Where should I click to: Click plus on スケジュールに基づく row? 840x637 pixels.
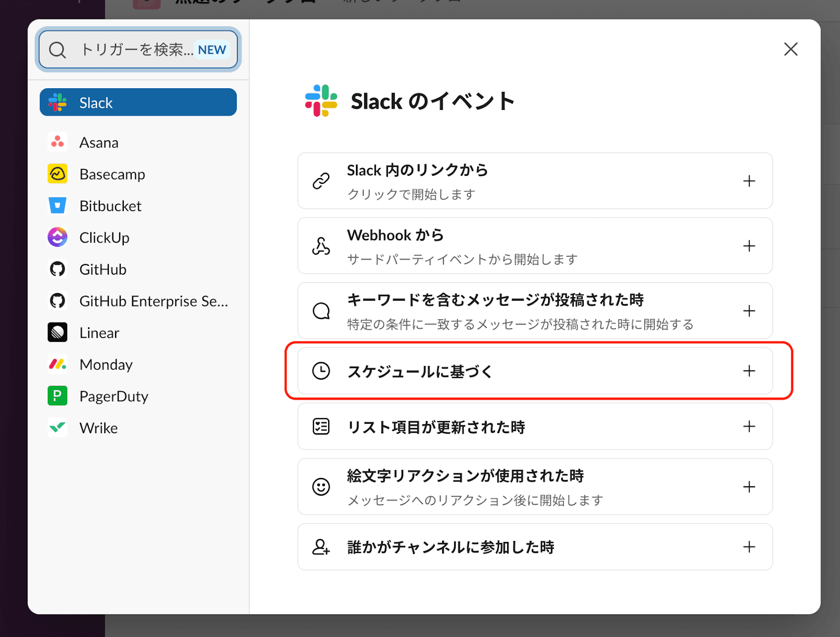[x=749, y=371]
